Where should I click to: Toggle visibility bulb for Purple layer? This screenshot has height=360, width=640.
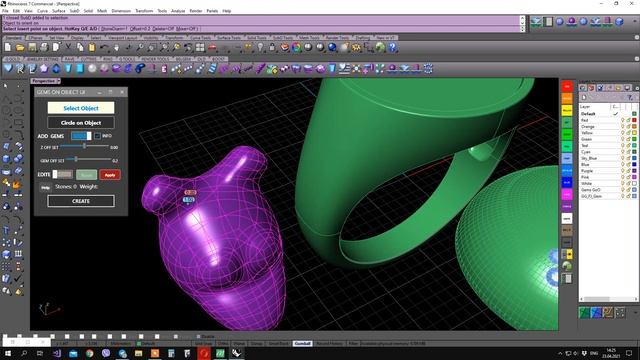pos(623,171)
